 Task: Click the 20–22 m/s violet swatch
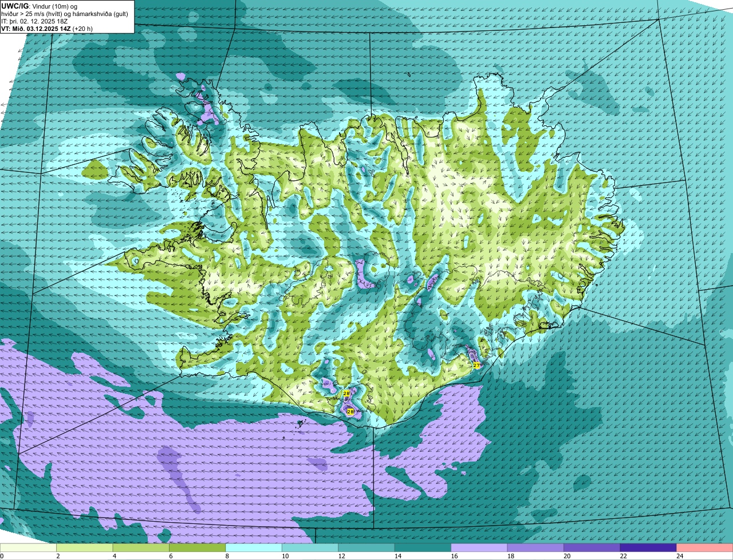[592, 548]
